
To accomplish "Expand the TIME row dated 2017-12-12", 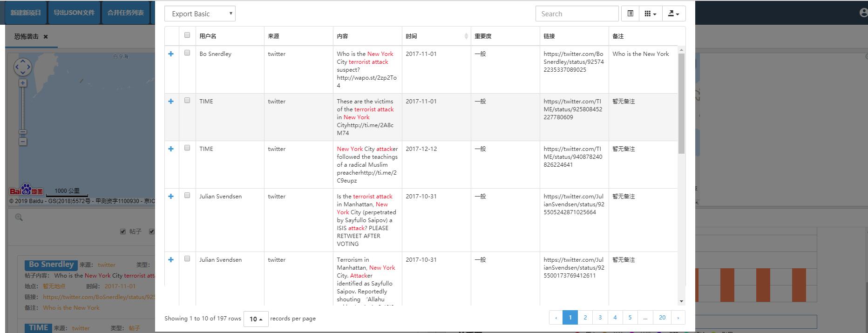I will click(x=171, y=149).
